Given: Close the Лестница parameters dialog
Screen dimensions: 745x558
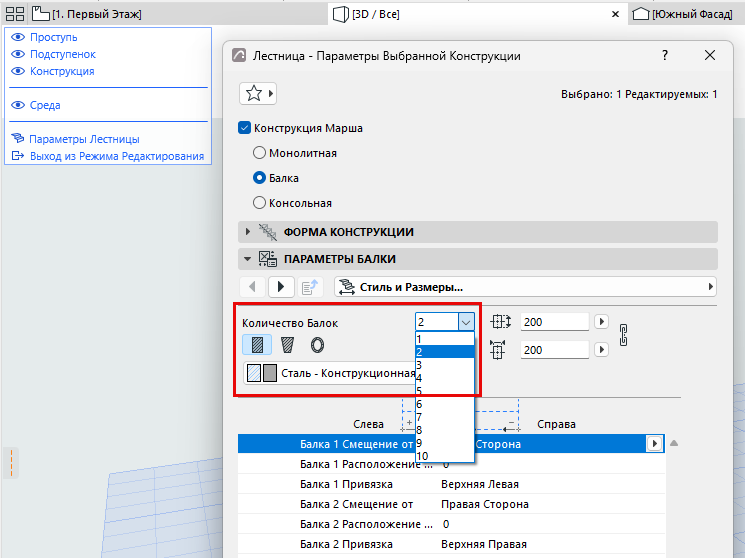Looking at the screenshot, I should [x=710, y=56].
